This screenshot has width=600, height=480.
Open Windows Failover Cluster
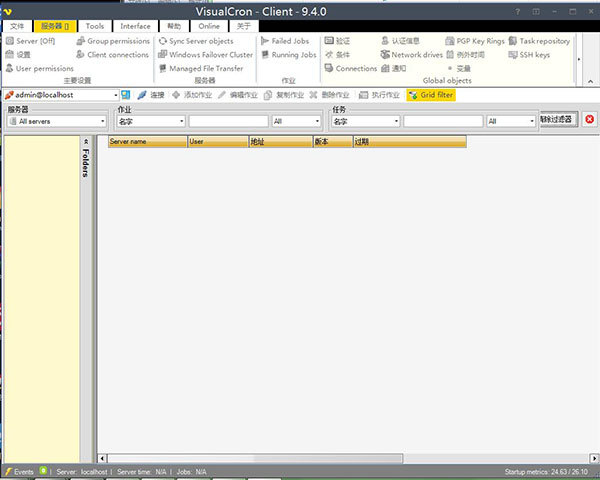(x=206, y=54)
